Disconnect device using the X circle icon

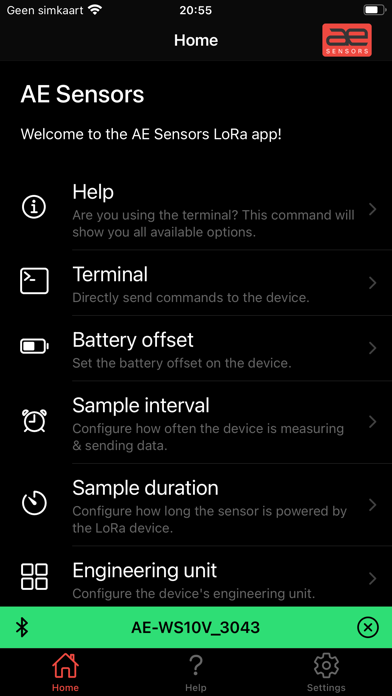[x=368, y=627]
